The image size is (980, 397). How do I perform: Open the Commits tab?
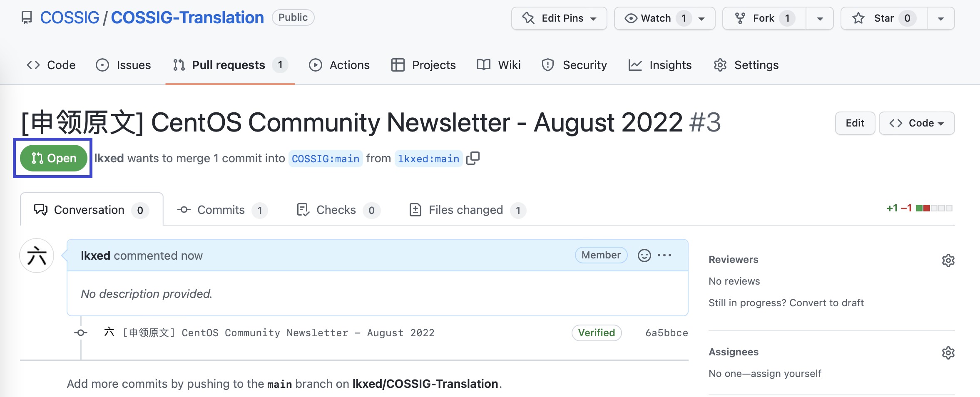[x=222, y=210]
